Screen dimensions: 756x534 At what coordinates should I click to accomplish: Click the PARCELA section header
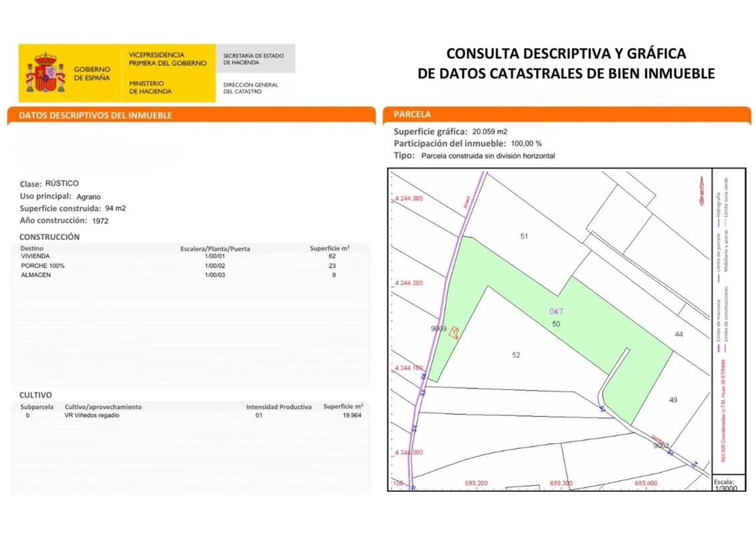(412, 115)
